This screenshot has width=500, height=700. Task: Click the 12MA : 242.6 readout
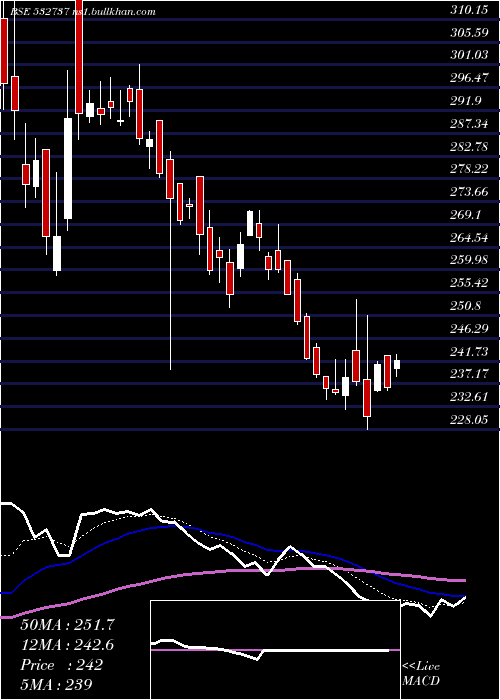tap(67, 645)
